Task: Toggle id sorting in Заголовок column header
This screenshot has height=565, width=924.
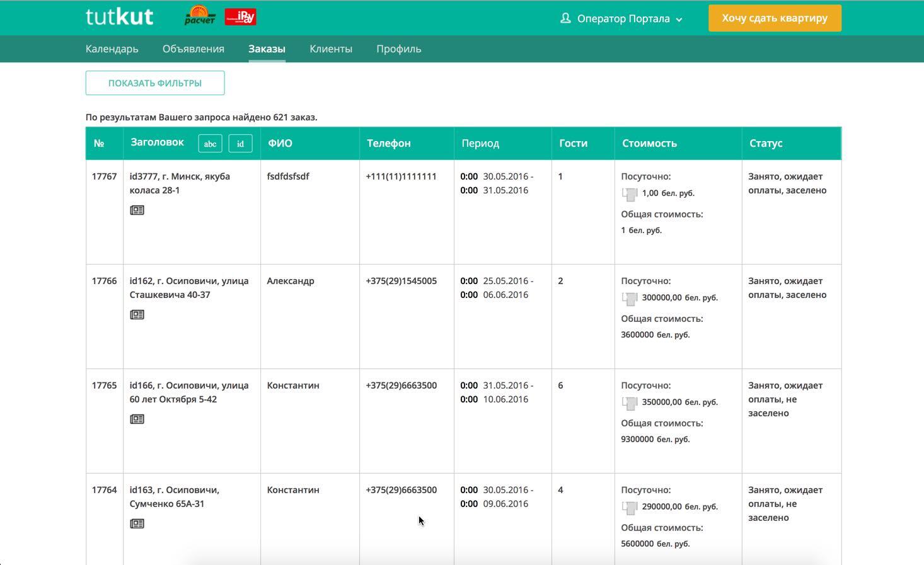Action: (240, 144)
